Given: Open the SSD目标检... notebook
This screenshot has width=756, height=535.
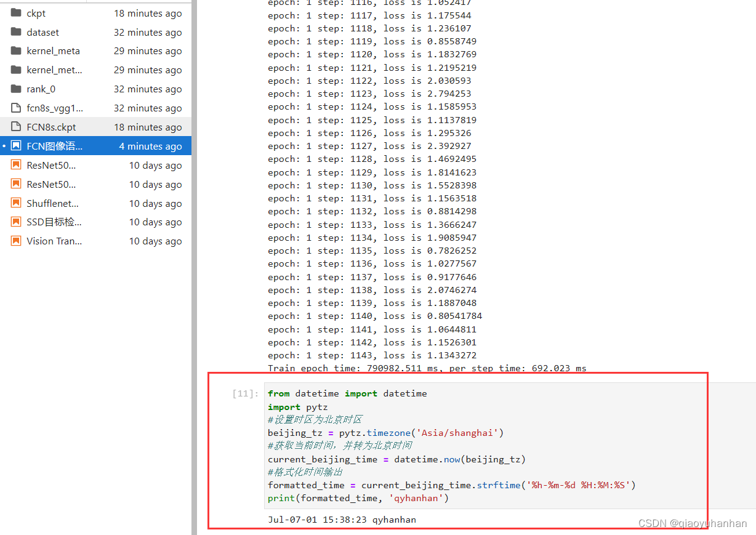Looking at the screenshot, I should click(x=54, y=222).
